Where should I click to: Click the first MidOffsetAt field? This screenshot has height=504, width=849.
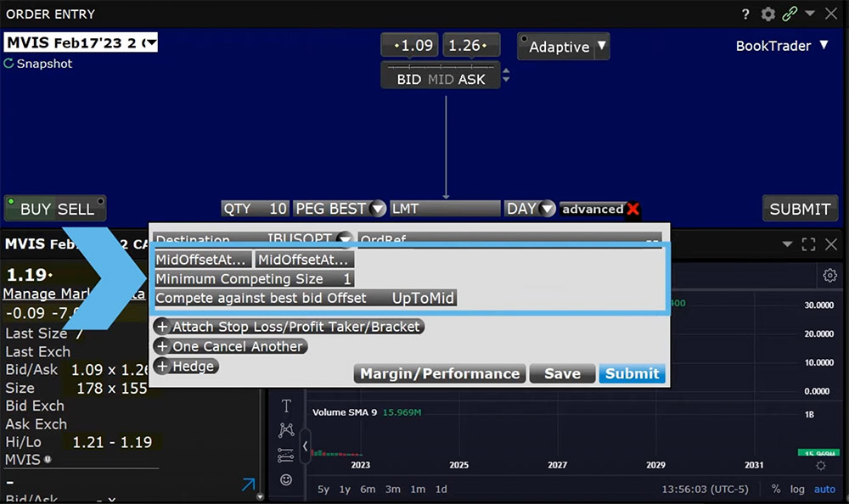coord(203,260)
